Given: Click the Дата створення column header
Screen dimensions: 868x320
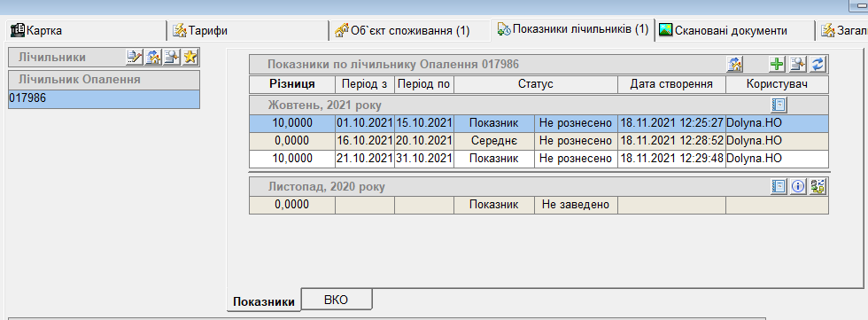Looking at the screenshot, I should point(671,84).
